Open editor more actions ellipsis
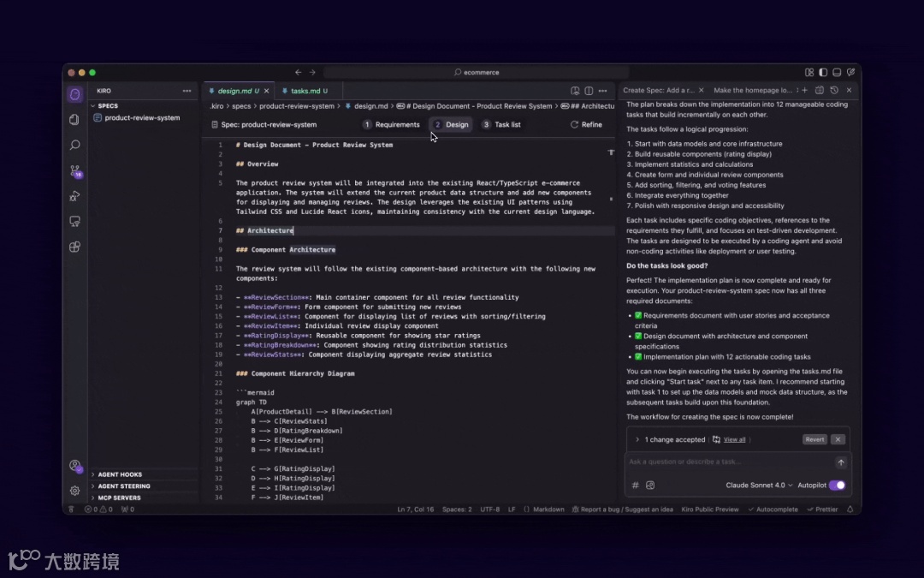This screenshot has width=924, height=578. tap(603, 91)
